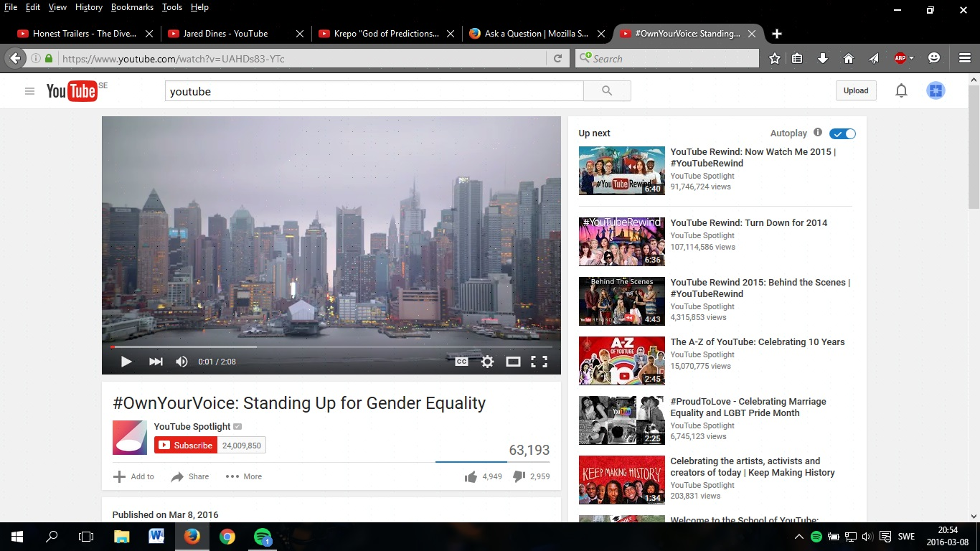
Task: Show Autoplay info icon
Action: pyautogui.click(x=818, y=133)
